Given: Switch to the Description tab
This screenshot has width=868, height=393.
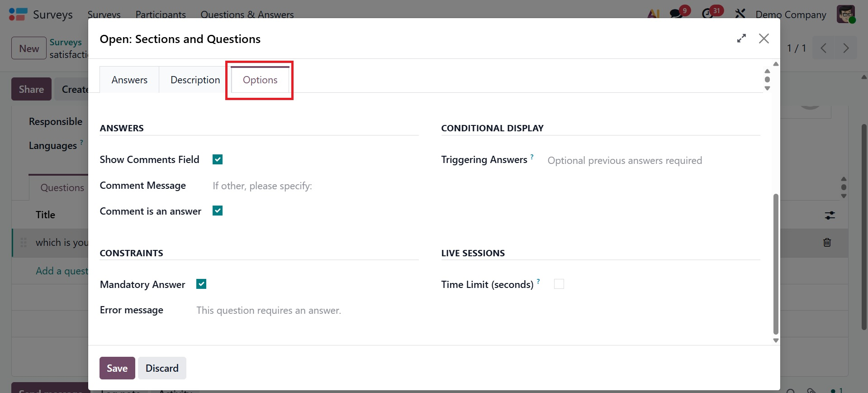Looking at the screenshot, I should click(x=195, y=80).
